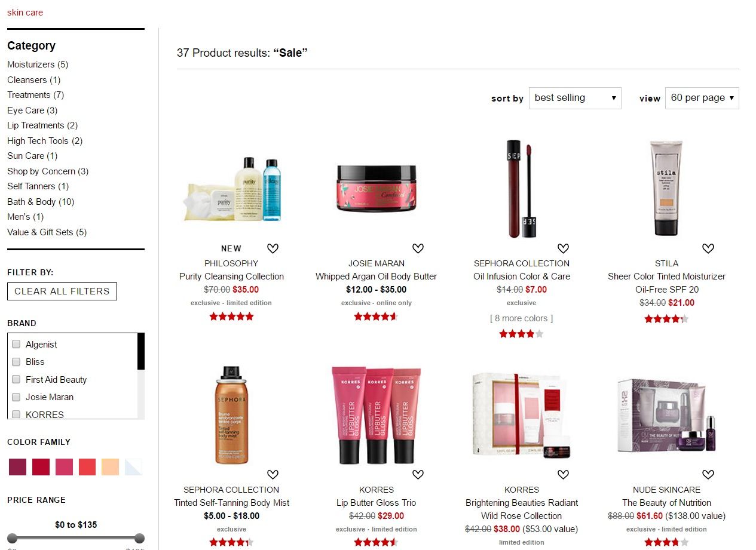Select the Moisturizers category
756x550 pixels.
point(38,64)
